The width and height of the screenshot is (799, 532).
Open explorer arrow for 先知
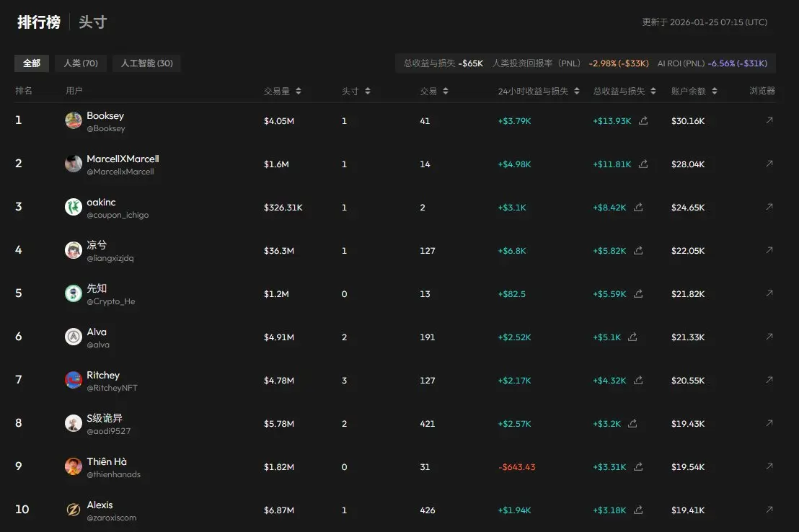769,293
